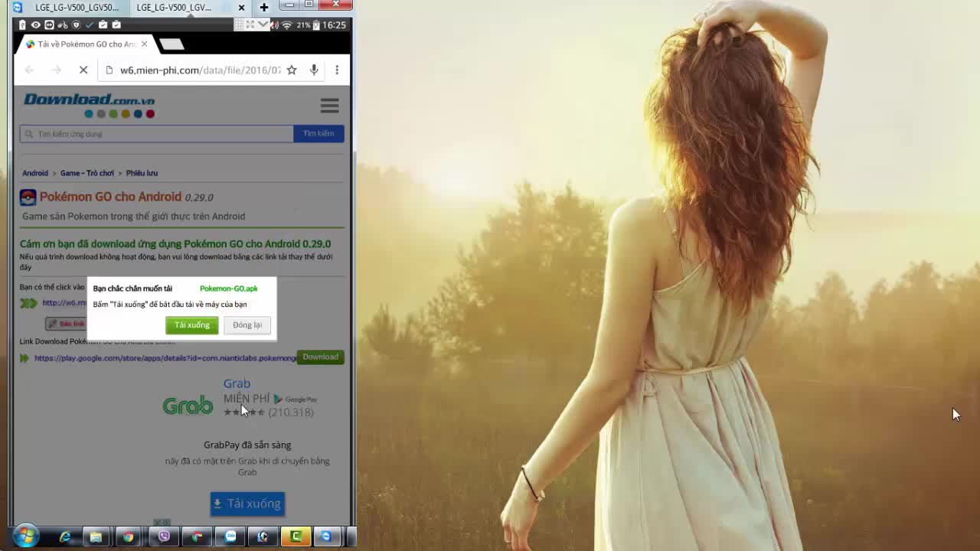Click the Download.com.vn logo

coord(90,105)
